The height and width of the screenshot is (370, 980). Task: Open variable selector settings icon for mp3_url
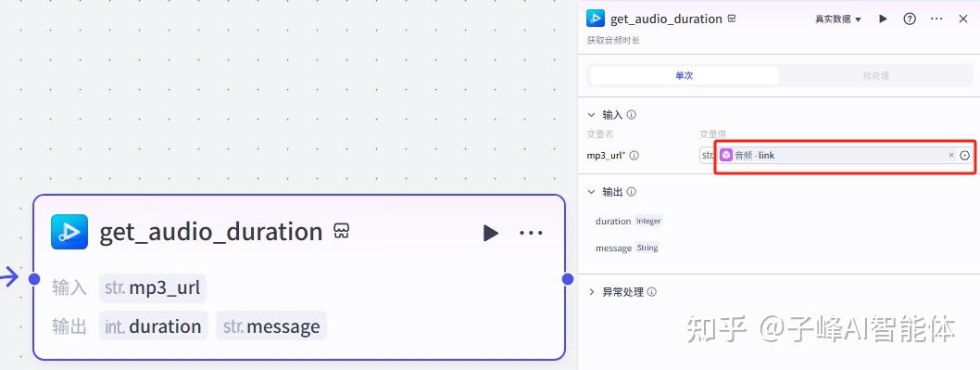point(965,155)
